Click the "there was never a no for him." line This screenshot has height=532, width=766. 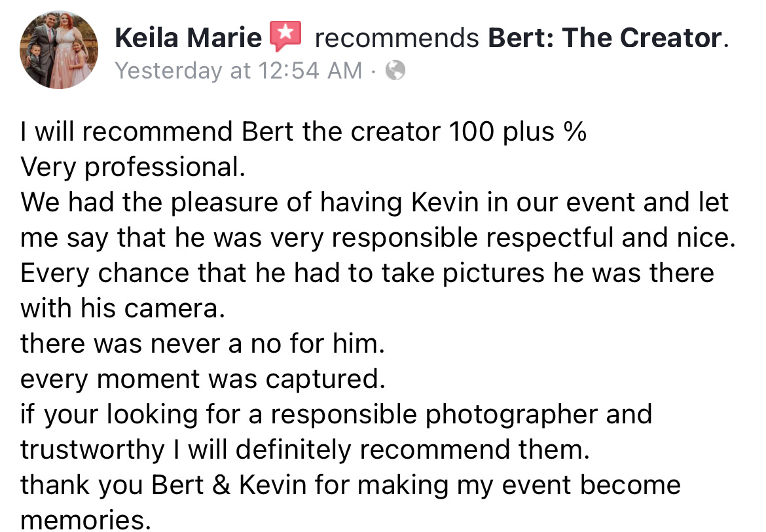[202, 344]
